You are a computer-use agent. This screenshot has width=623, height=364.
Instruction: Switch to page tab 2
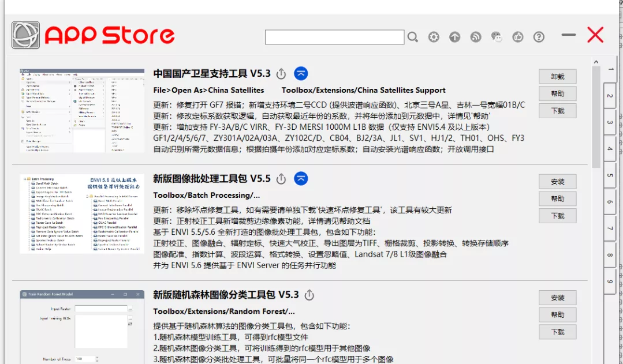tap(610, 96)
